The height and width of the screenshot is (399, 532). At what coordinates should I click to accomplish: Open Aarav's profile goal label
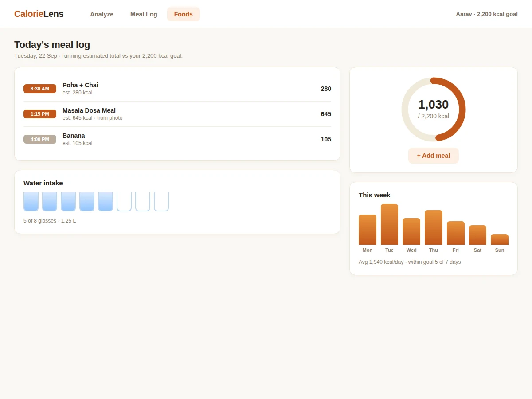486,14
